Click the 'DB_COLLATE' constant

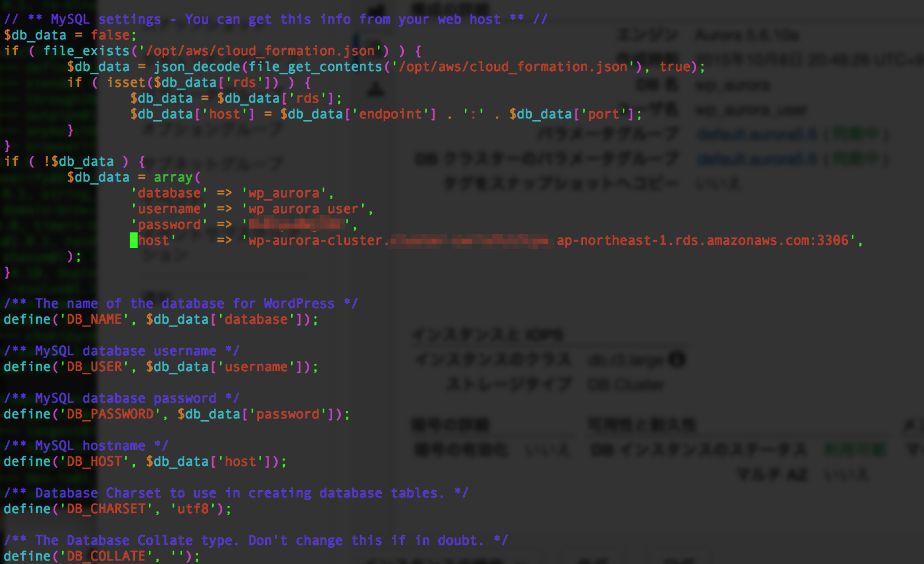(x=106, y=557)
